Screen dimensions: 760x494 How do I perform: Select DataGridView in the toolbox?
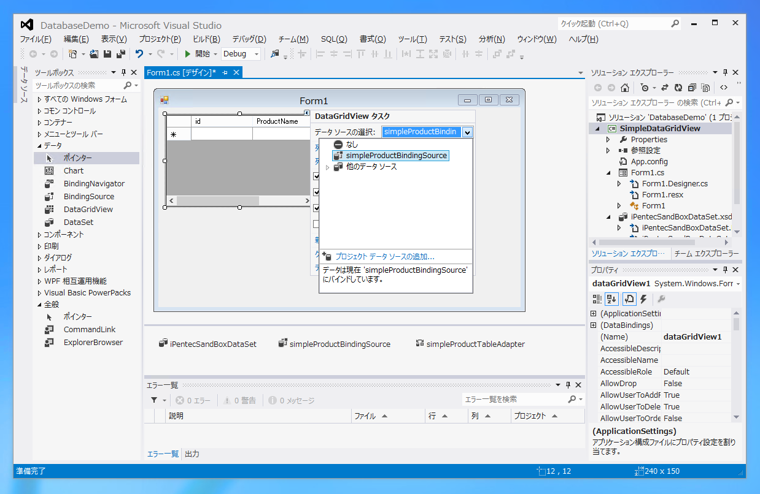click(88, 209)
